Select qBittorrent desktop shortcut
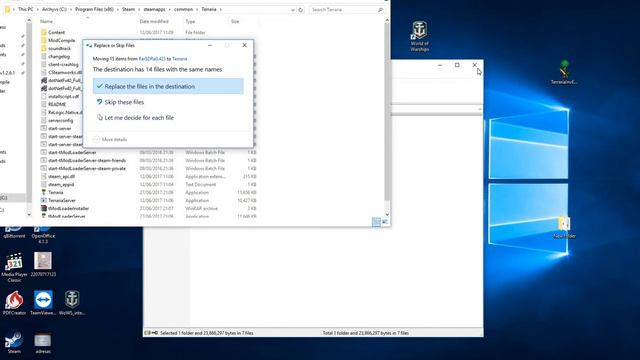Viewport: 640px width, 360px height. (14, 233)
